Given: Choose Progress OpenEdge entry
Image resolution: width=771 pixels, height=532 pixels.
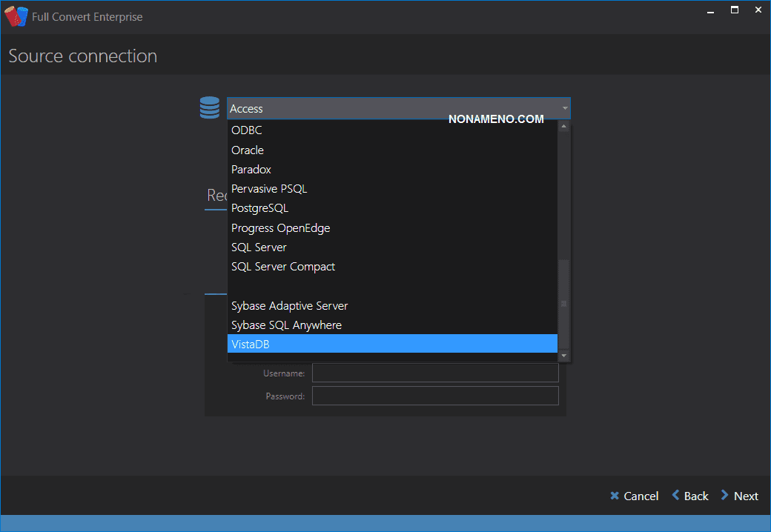Looking at the screenshot, I should point(280,228).
